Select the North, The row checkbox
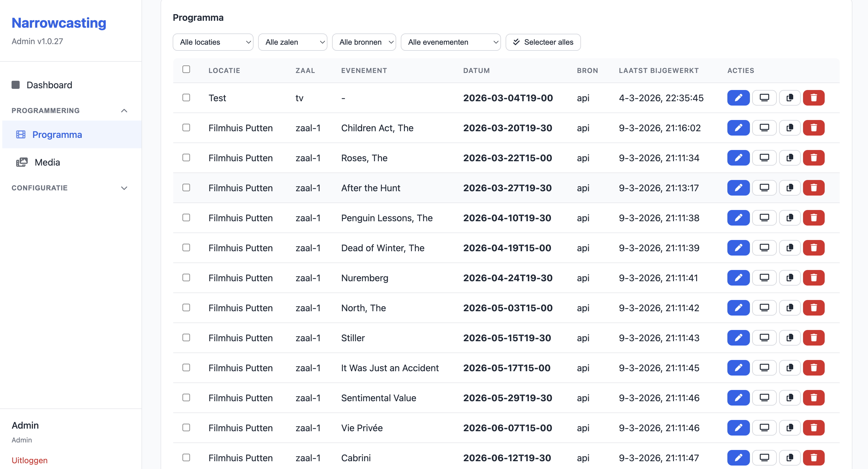This screenshot has height=469, width=868. 186,307
